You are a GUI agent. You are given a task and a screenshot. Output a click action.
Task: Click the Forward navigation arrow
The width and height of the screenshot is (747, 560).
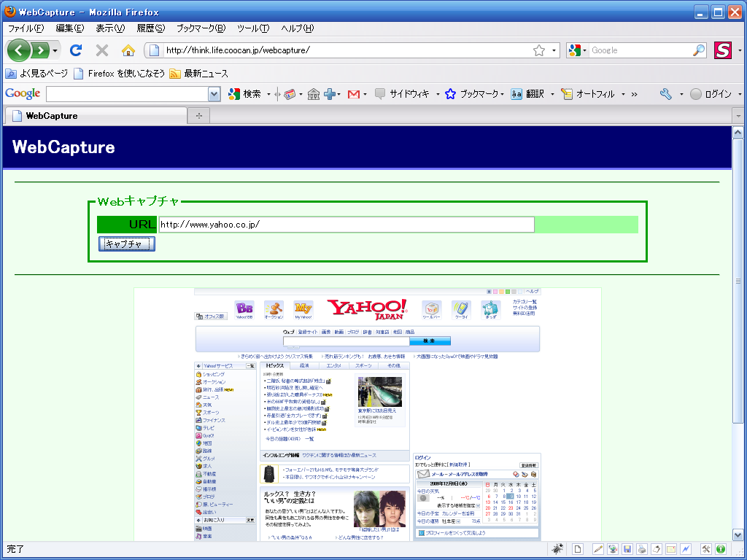(41, 50)
